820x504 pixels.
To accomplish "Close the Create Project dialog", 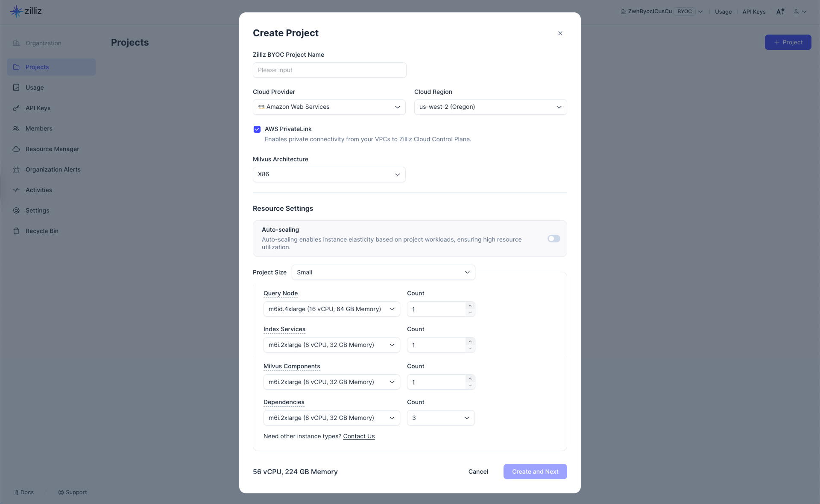I will 560,33.
